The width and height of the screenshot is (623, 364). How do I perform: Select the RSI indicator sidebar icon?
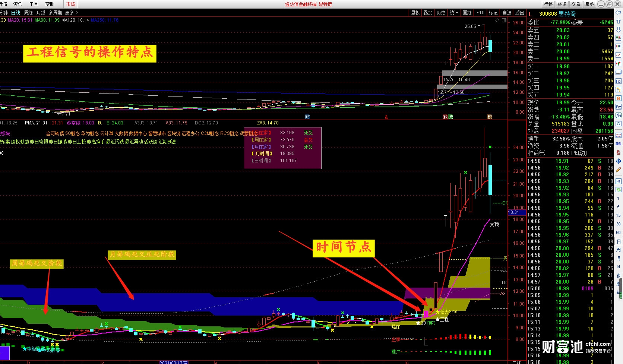coord(619,144)
